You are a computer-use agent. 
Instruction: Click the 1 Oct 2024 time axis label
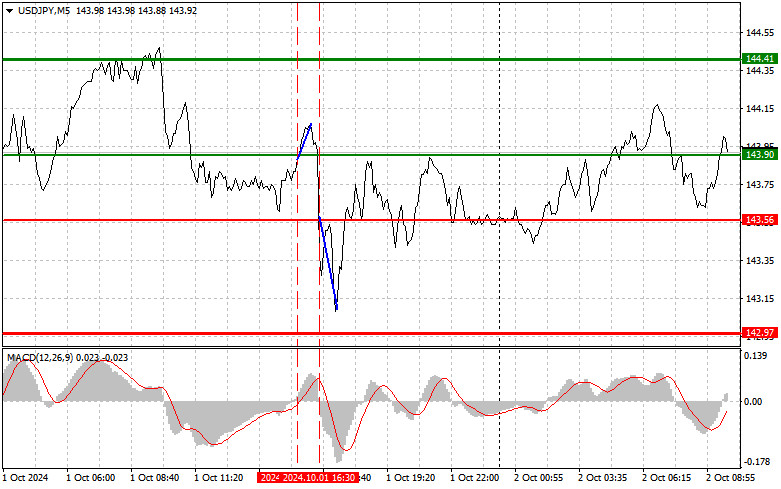click(26, 478)
